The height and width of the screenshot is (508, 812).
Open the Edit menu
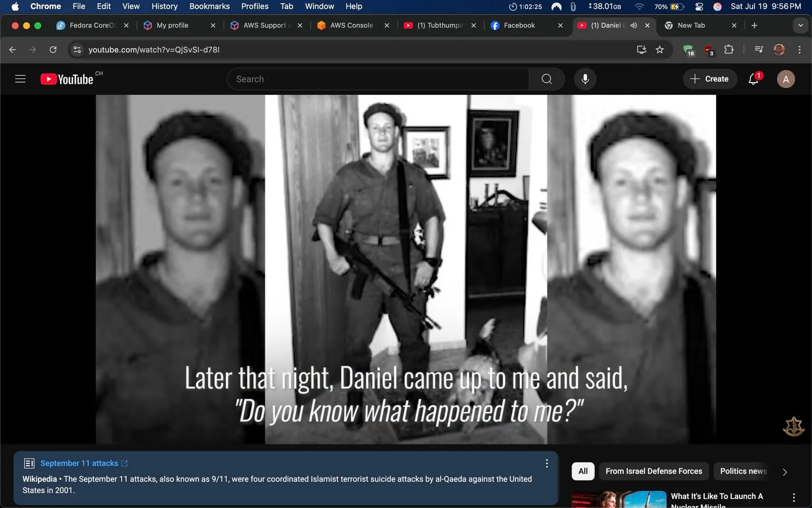[x=104, y=6]
